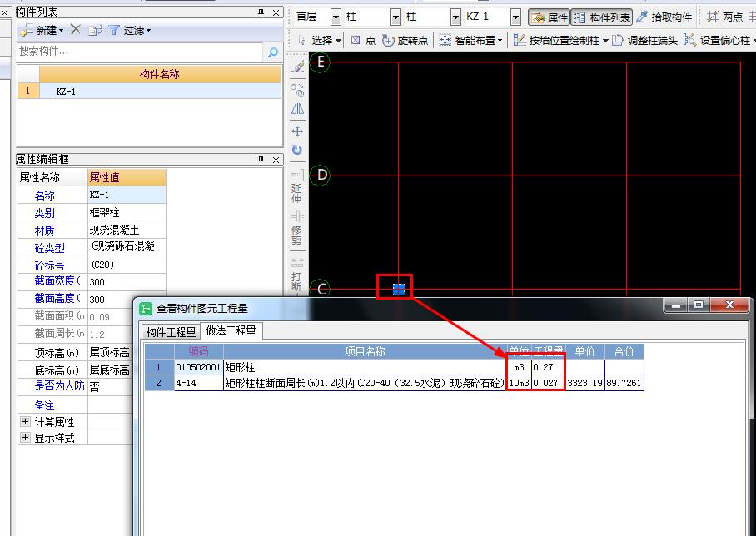The width and height of the screenshot is (756, 536).
Task: Click the 3323.19 unit price cell
Action: tap(584, 383)
